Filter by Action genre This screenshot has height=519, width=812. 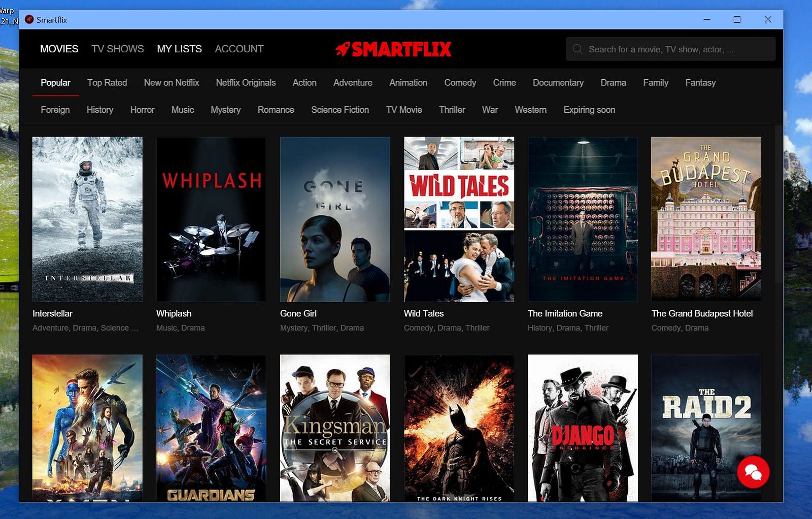(304, 83)
